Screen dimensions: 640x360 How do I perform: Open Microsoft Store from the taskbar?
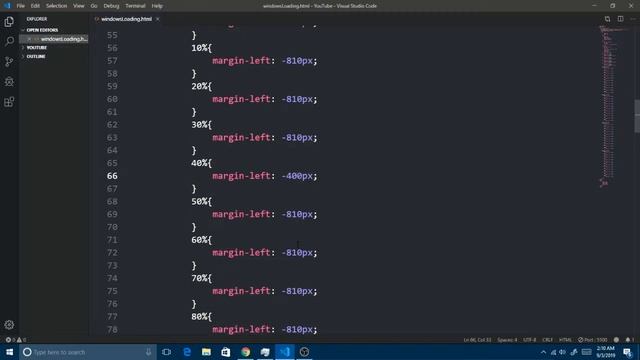(226, 352)
